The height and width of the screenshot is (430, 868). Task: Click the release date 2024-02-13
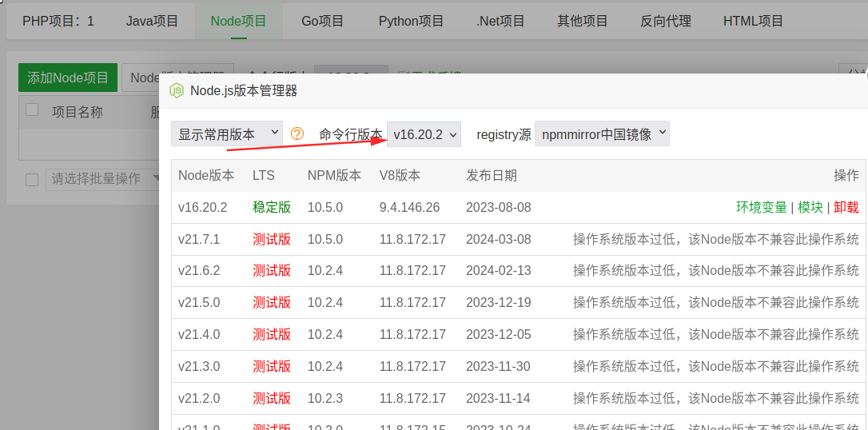[498, 271]
